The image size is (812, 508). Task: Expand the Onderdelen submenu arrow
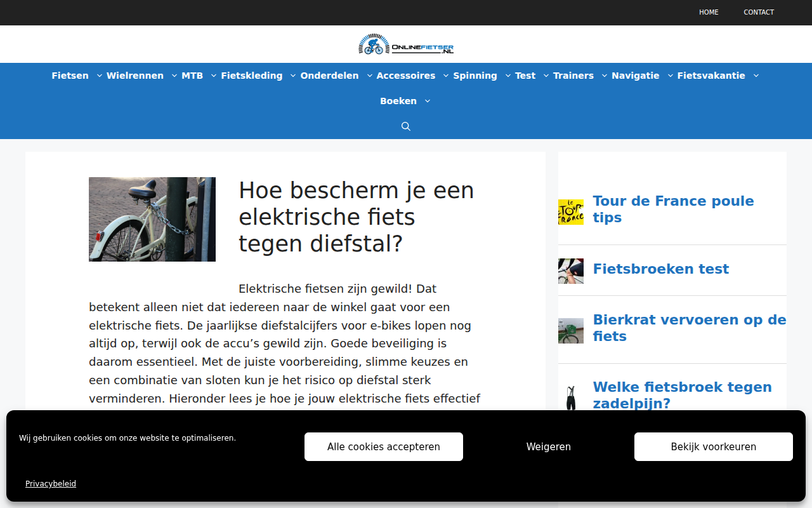pyautogui.click(x=370, y=76)
